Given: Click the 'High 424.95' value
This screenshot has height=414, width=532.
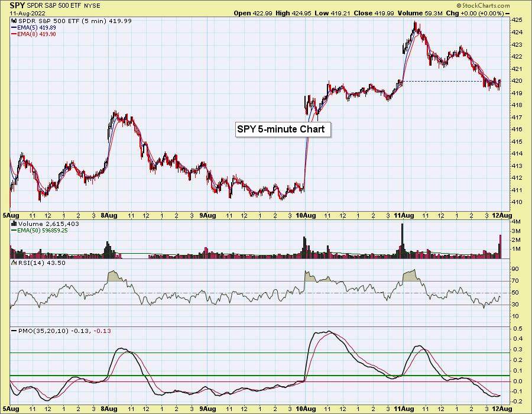Looking at the screenshot, I should (293, 13).
